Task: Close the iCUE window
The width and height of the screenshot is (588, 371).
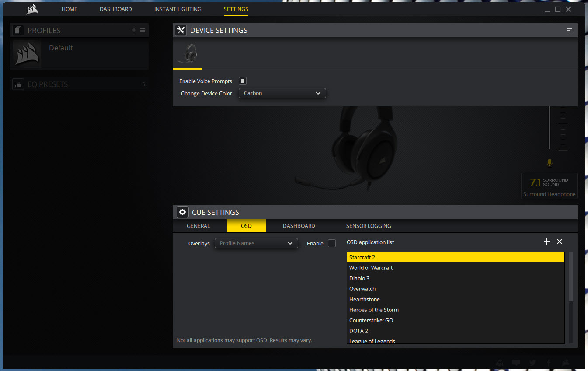Action: [x=568, y=9]
